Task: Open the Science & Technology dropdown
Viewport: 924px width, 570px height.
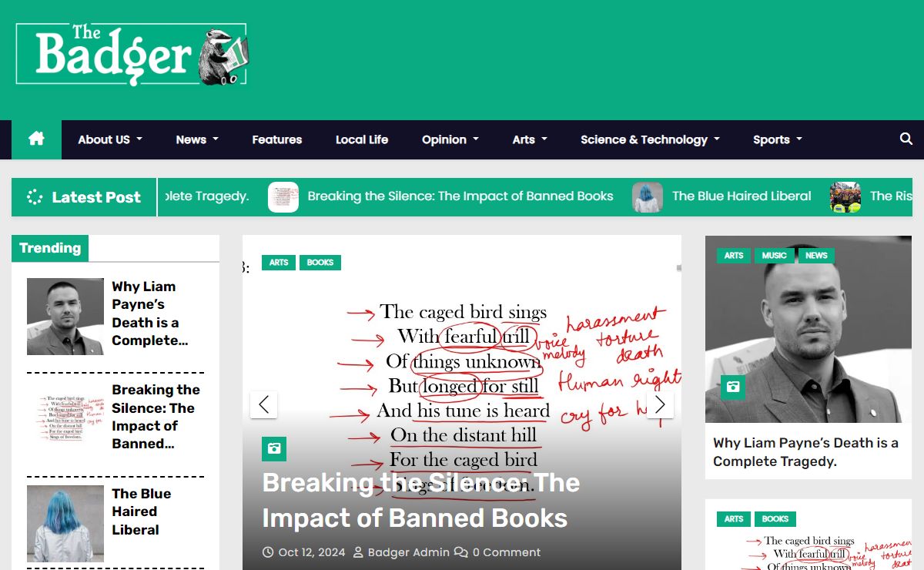Action: (649, 139)
